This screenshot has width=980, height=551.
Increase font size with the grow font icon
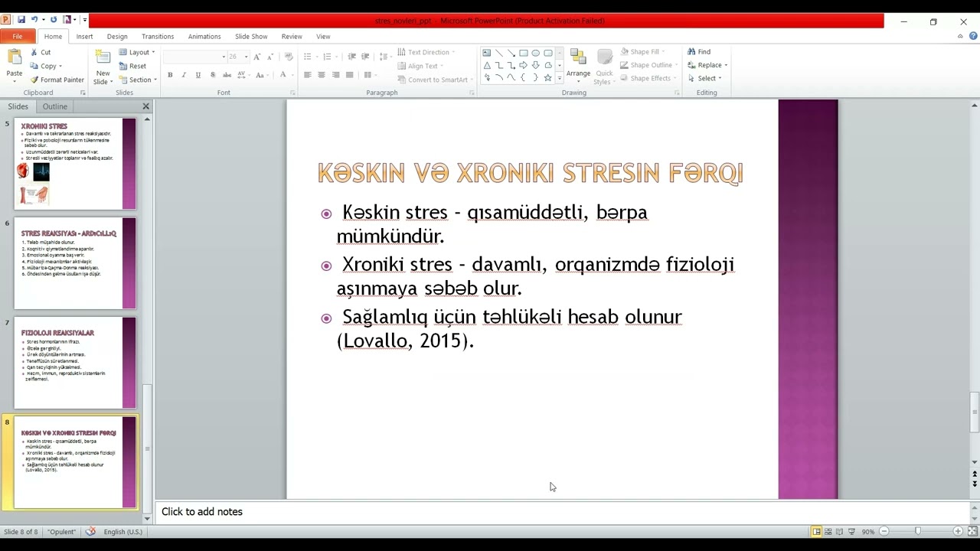point(256,57)
